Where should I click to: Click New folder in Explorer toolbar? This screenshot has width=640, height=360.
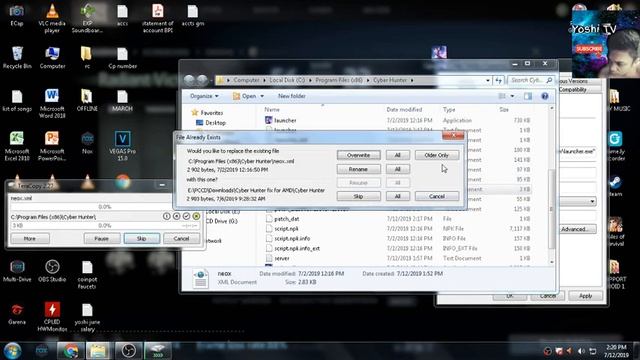click(x=291, y=96)
